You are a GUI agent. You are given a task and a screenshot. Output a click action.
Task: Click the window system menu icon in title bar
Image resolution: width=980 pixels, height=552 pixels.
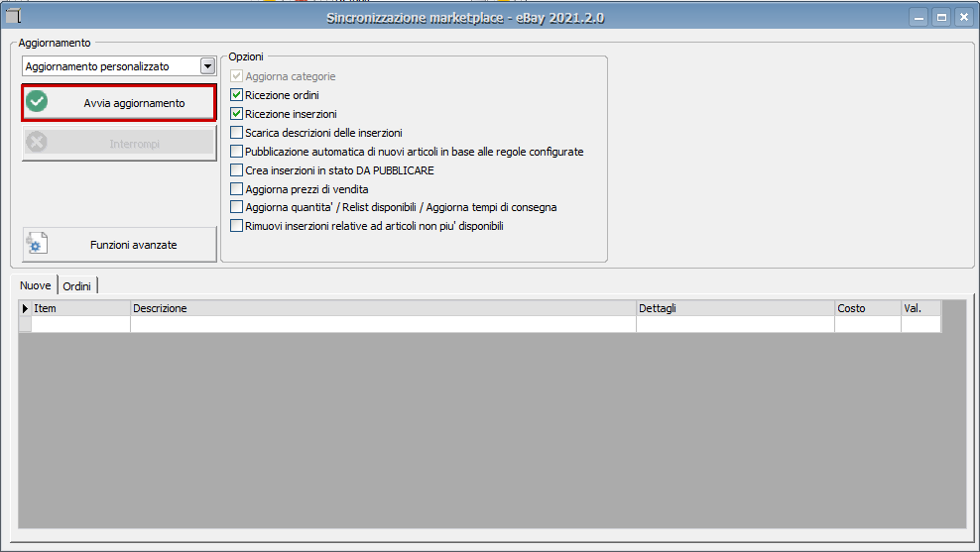point(13,16)
